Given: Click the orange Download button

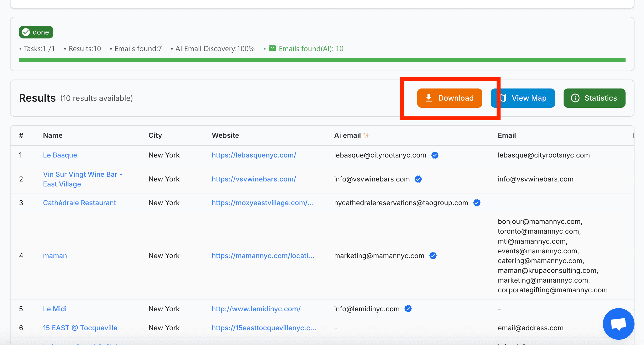Looking at the screenshot, I should [450, 98].
